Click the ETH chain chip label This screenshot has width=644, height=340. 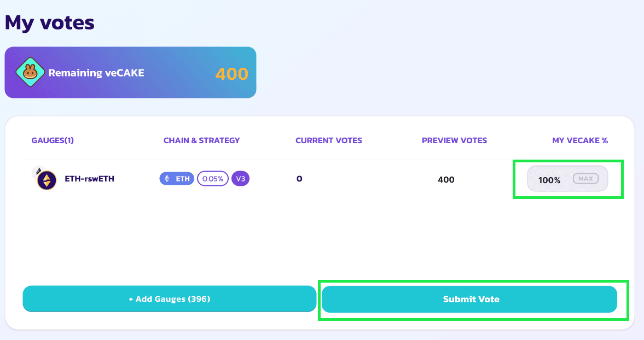point(182,179)
